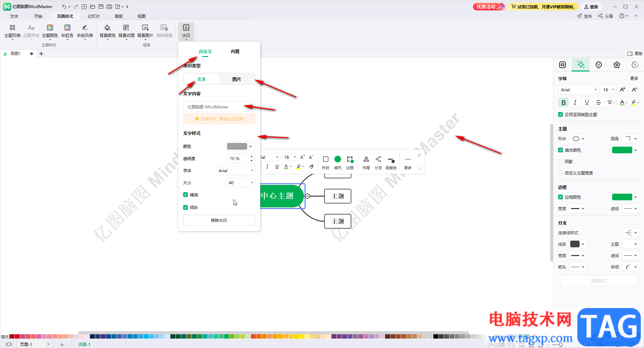This screenshot has width=644, height=348.
Task: Toggle border color (边框颜色) checkbox
Action: (x=560, y=197)
